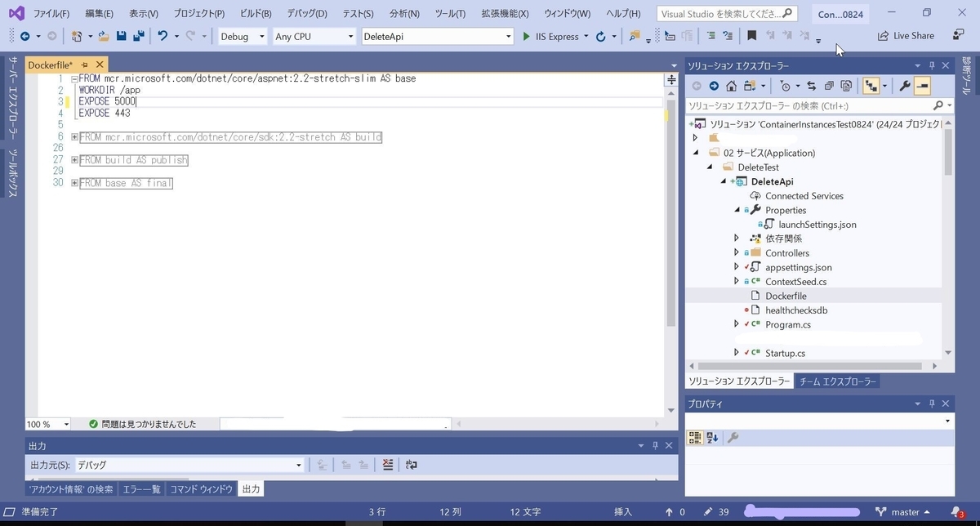Viewport: 980px width, 526px height.
Task: Click Sync with Active Document icon
Action: [812, 86]
